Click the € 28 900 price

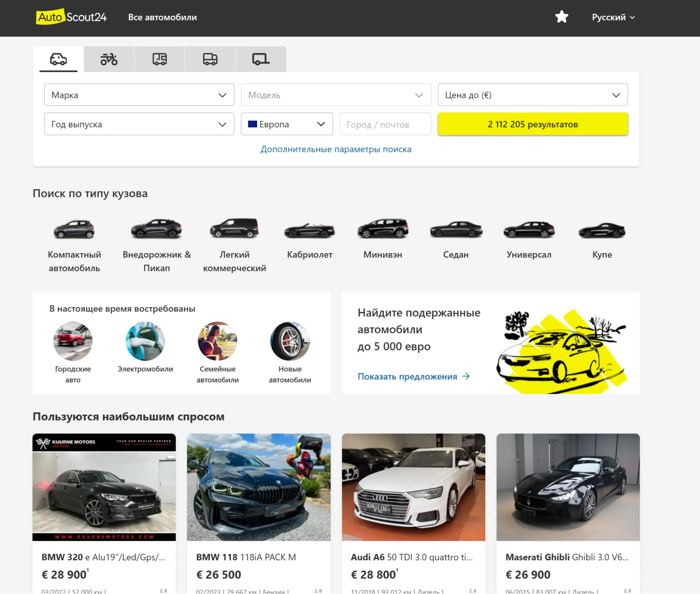tap(65, 574)
